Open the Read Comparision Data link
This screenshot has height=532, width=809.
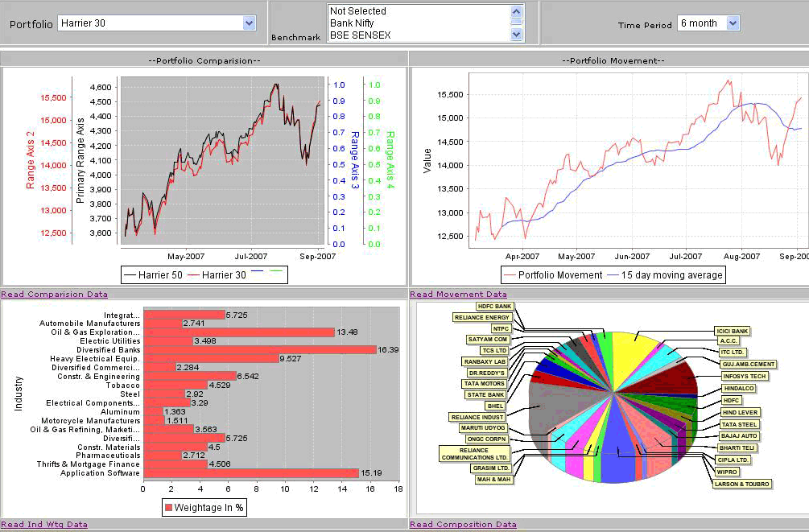click(x=54, y=294)
